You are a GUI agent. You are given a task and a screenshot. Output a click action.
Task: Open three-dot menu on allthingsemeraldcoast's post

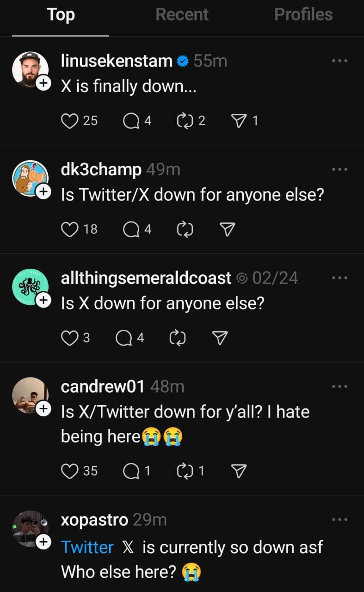coord(339,278)
